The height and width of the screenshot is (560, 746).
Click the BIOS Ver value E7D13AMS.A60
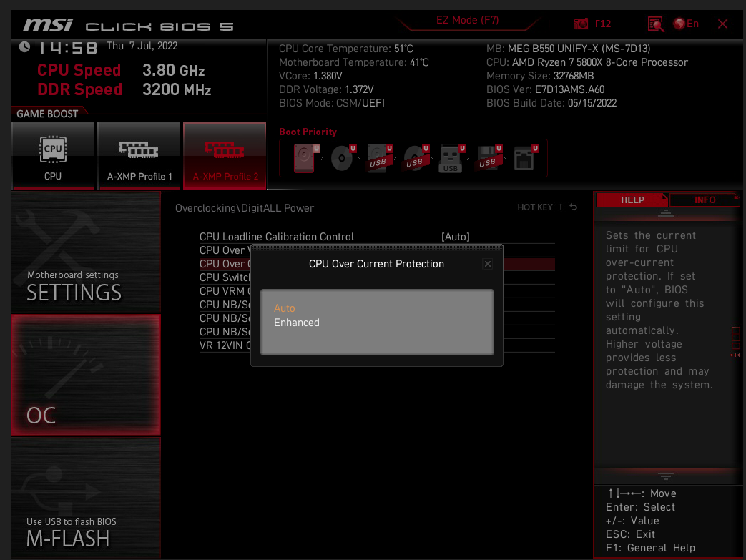pos(569,89)
